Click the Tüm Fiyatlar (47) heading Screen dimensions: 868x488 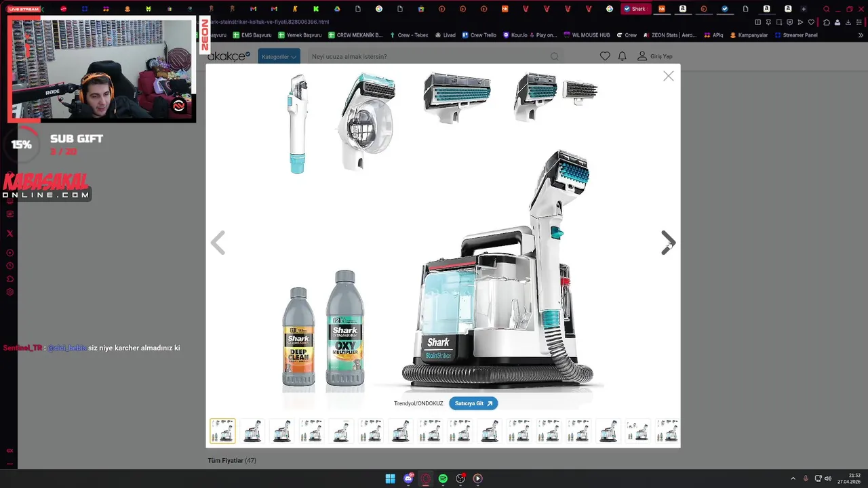(x=232, y=461)
